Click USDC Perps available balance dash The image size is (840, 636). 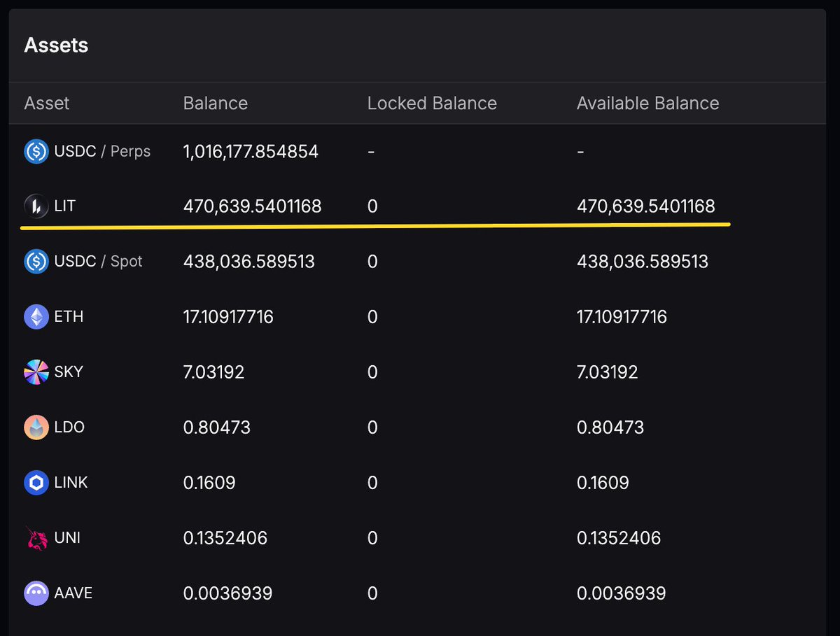580,152
